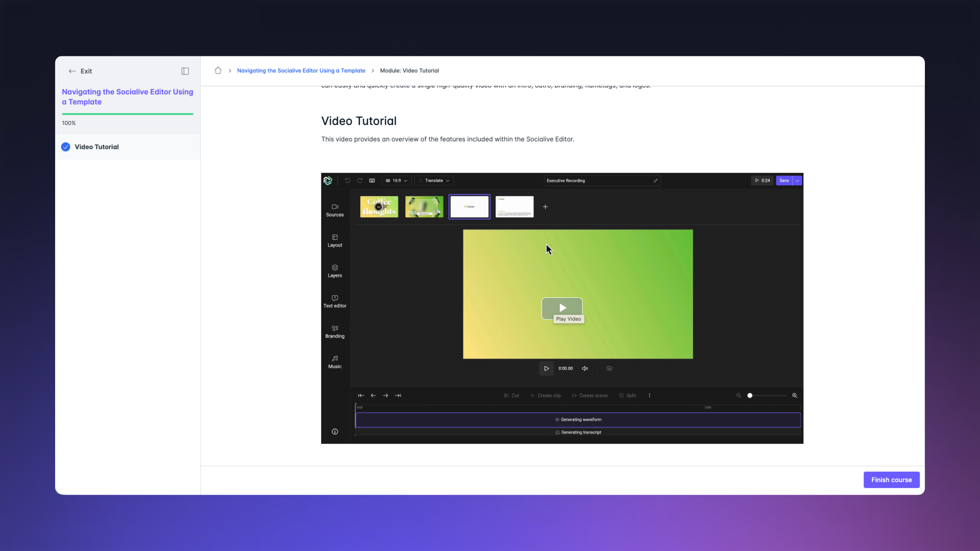Expand the Translate dropdown
The width and height of the screenshot is (980, 551).
434,180
